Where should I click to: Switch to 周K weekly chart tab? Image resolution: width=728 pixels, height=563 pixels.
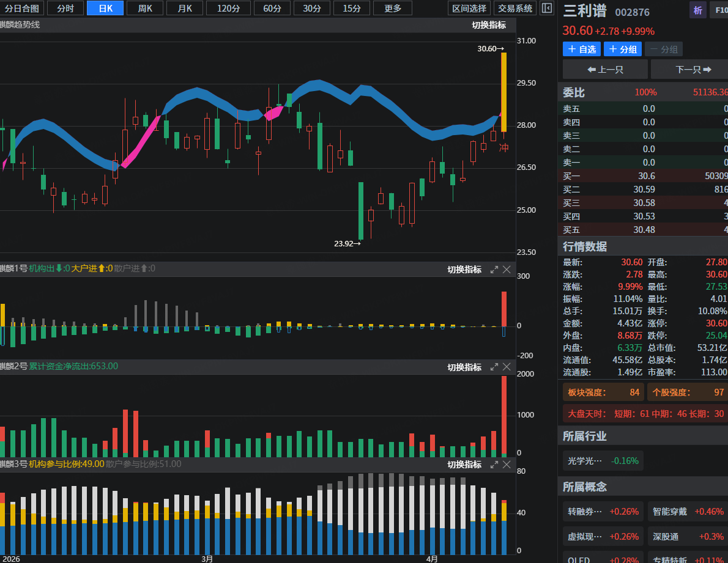point(145,8)
